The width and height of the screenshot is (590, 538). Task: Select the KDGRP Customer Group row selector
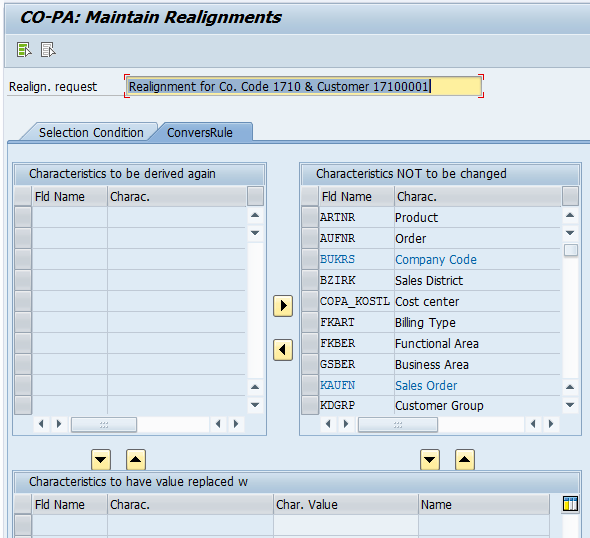coord(310,406)
